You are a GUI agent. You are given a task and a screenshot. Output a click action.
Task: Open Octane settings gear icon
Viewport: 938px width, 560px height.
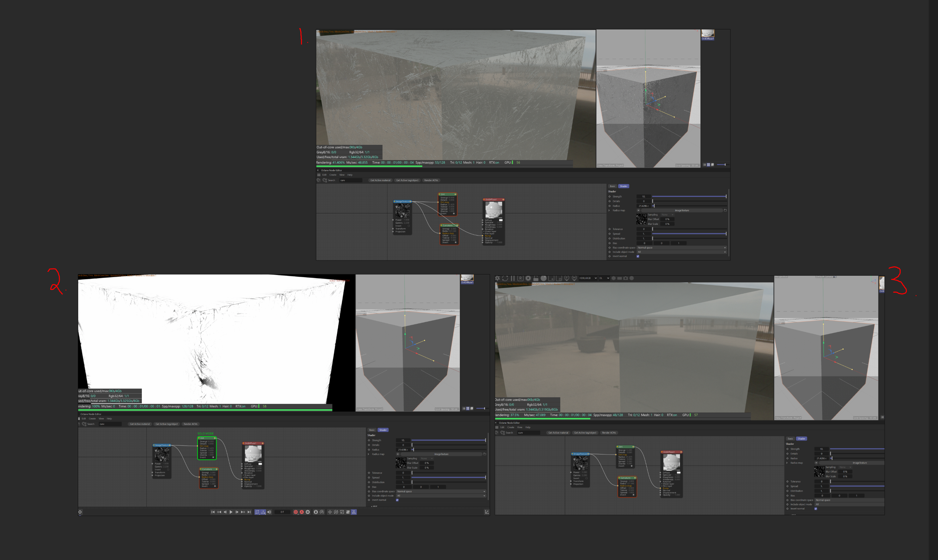pyautogui.click(x=528, y=278)
